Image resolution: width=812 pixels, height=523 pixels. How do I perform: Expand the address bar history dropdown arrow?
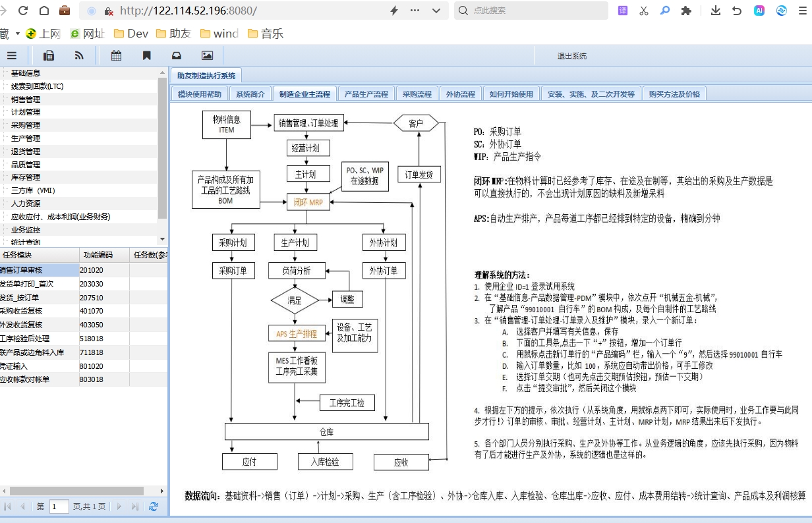coord(435,11)
